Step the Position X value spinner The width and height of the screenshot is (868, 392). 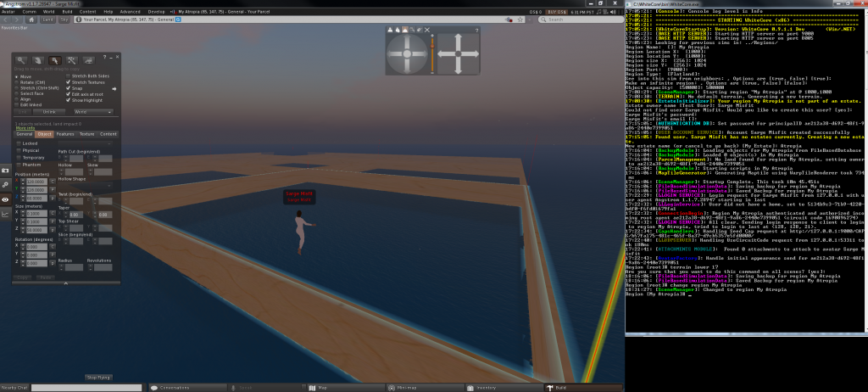pyautogui.click(x=23, y=182)
